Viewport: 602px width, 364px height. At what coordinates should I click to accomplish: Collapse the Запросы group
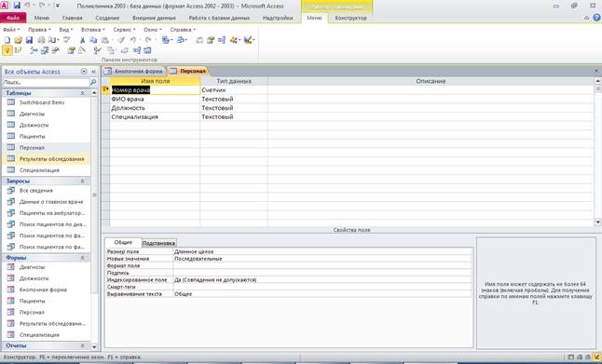[82, 181]
